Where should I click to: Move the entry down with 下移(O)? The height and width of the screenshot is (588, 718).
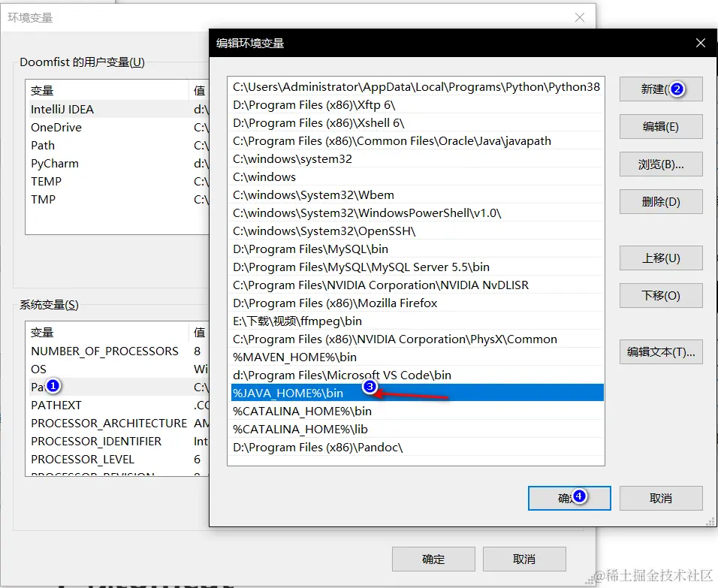661,295
